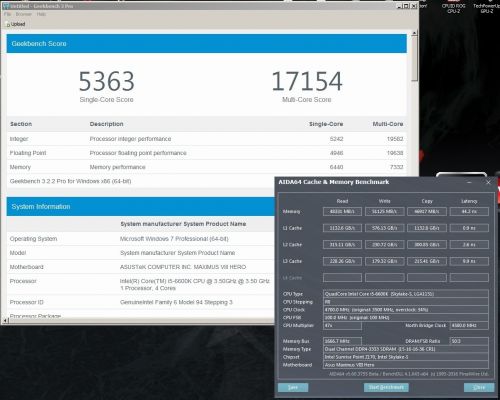Screen dimensions: 500x400
Task: Click Start Benchmark in AIDA64
Action: coord(386,387)
